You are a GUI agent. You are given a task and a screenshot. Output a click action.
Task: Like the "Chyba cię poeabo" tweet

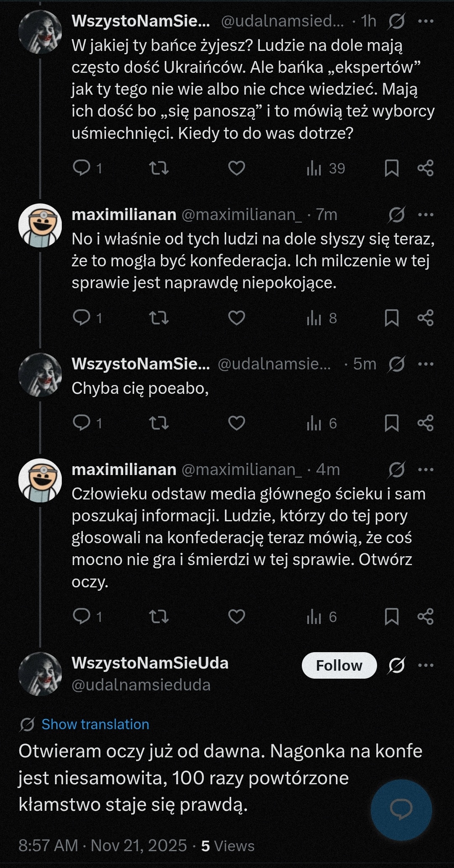click(x=236, y=423)
